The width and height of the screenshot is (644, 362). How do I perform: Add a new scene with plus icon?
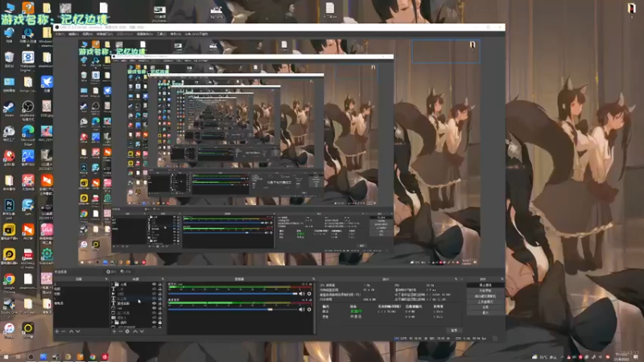tap(56, 331)
